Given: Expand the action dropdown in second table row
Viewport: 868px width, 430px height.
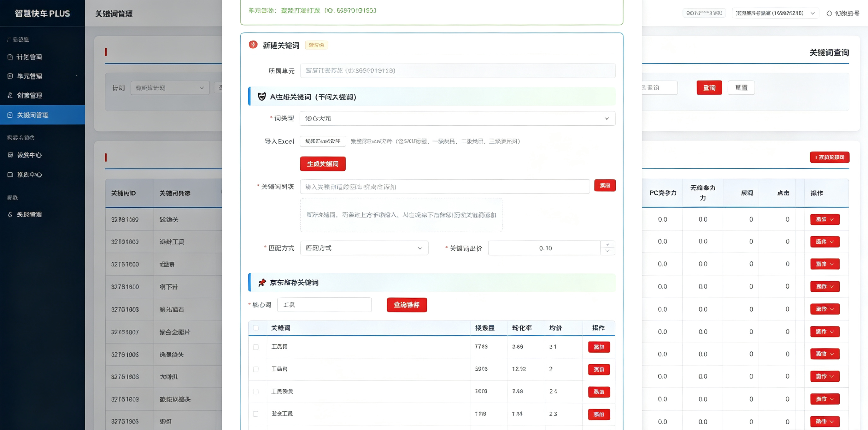Looking at the screenshot, I should click(x=825, y=242).
